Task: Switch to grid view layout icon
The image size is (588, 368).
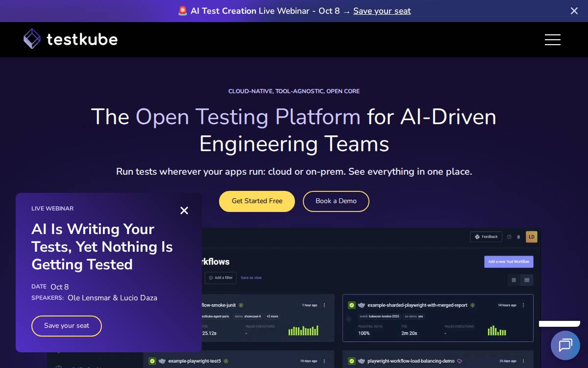Action: tap(514, 280)
